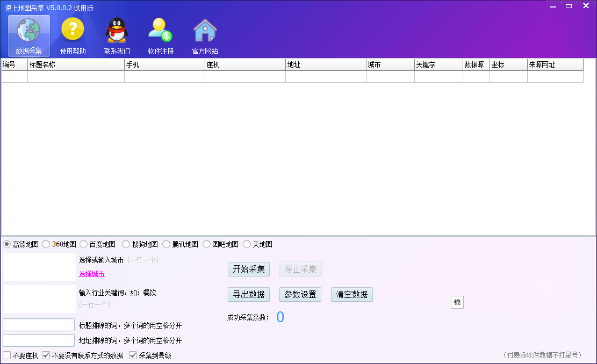Click the 清空数据 button
Viewport: 597px width, 364px height.
352,294
